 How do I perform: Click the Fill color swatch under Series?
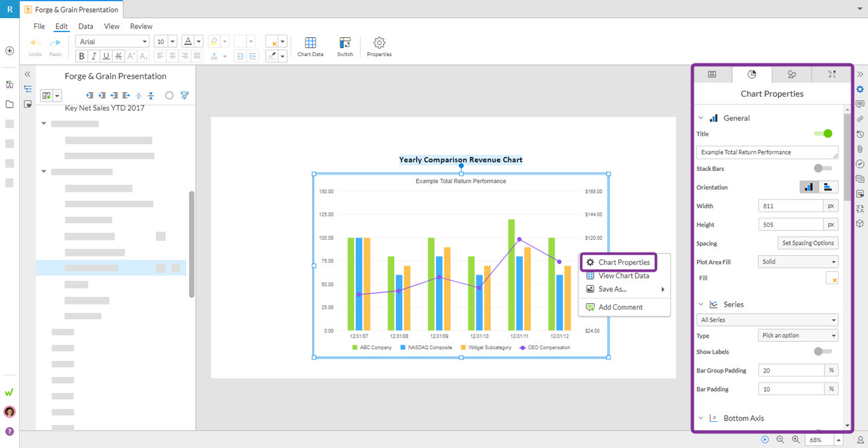832,278
